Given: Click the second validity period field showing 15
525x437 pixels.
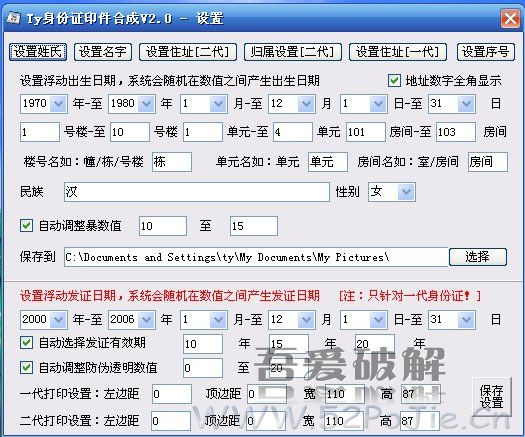Looking at the screenshot, I should tap(289, 344).
